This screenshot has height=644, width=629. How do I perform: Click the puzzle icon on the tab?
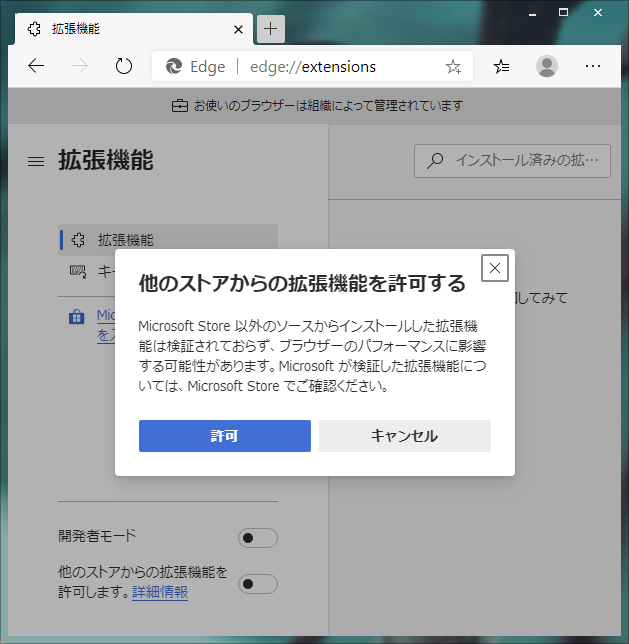(34, 29)
